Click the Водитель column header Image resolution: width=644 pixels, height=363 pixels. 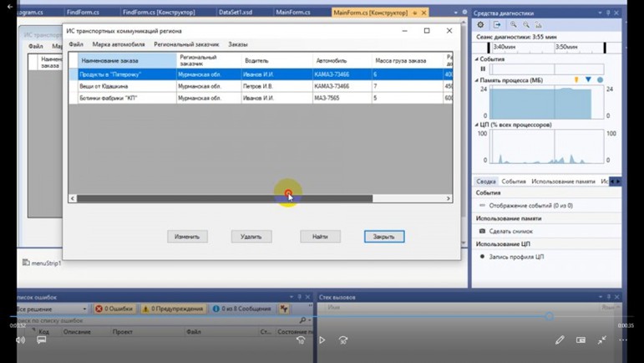click(276, 60)
